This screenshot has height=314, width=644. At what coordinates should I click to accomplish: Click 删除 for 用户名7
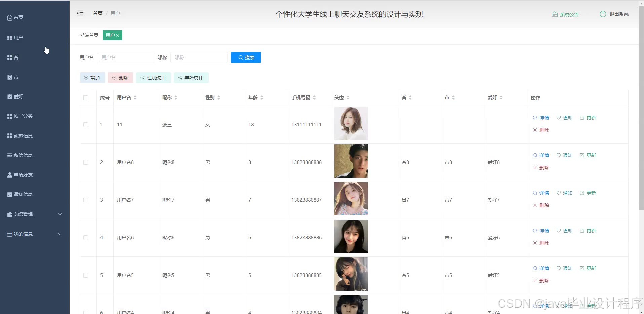pos(541,205)
